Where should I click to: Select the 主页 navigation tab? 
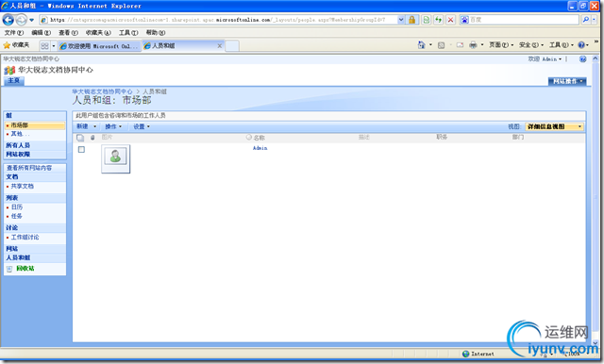click(14, 80)
